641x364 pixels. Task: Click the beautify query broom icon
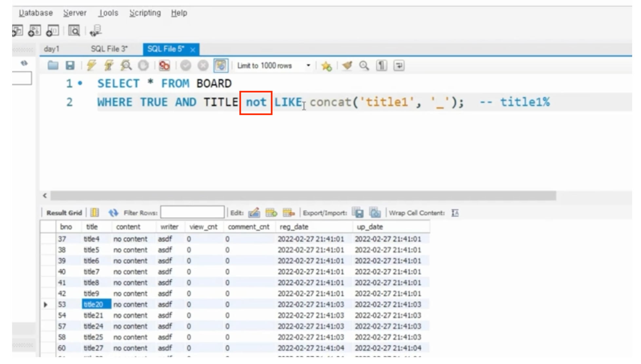(347, 66)
